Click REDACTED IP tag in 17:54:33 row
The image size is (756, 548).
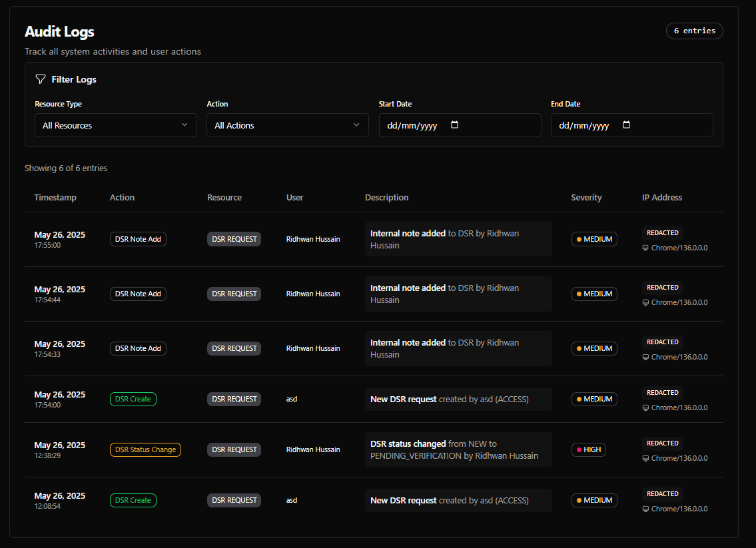pyautogui.click(x=663, y=342)
